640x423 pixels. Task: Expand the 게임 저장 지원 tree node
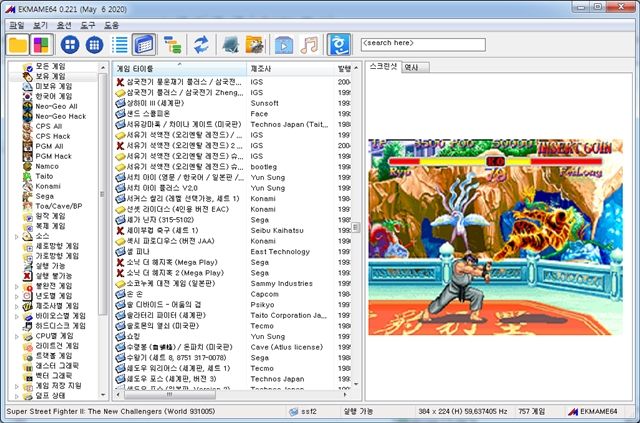[x=17, y=386]
